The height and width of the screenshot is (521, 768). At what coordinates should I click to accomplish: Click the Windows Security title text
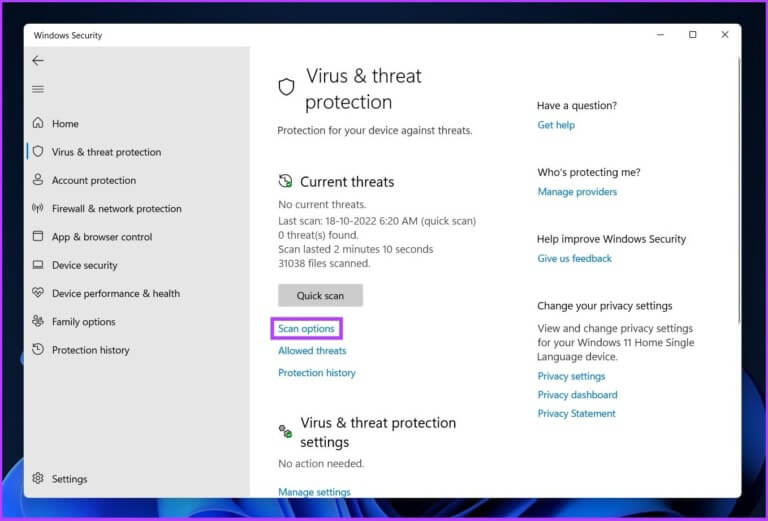[x=68, y=35]
